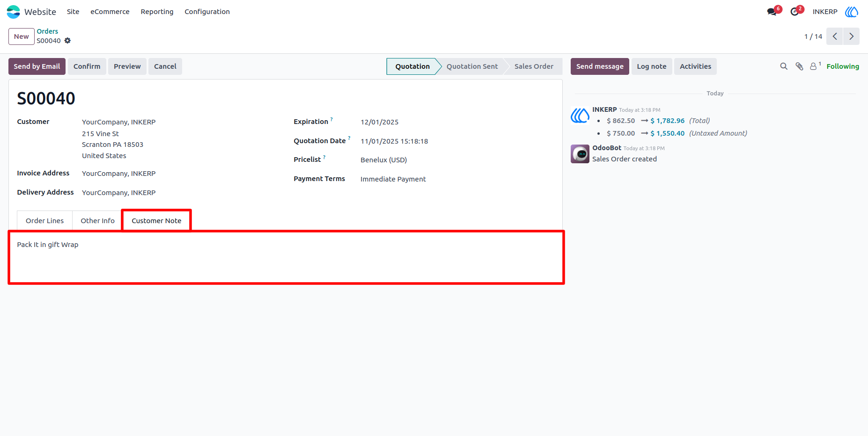
Task: Open the Website app home logo
Action: [14, 12]
